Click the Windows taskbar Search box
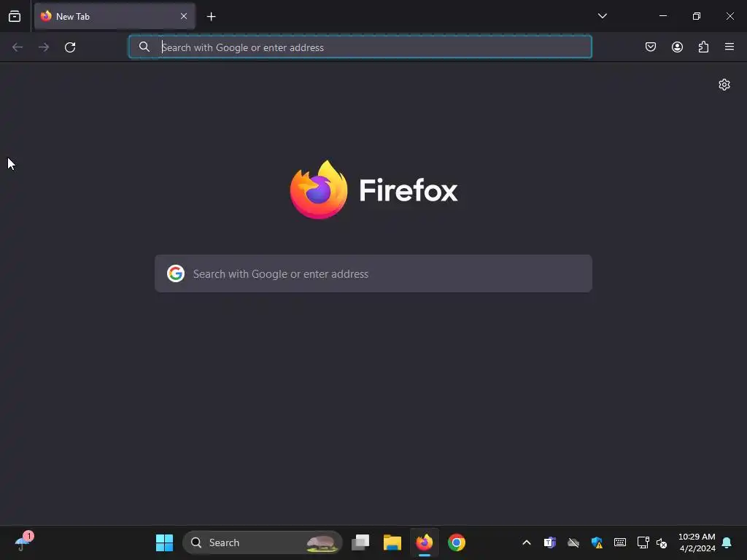The width and height of the screenshot is (747, 560). pos(263,542)
